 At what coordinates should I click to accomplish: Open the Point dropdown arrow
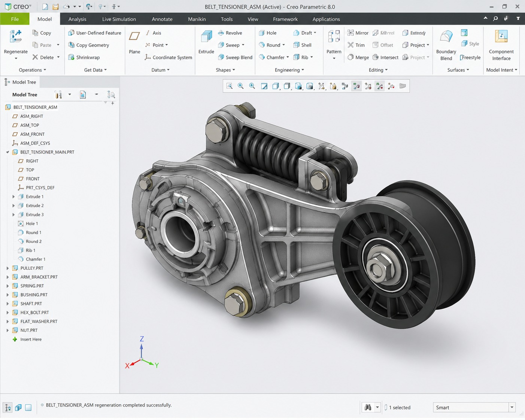(167, 45)
